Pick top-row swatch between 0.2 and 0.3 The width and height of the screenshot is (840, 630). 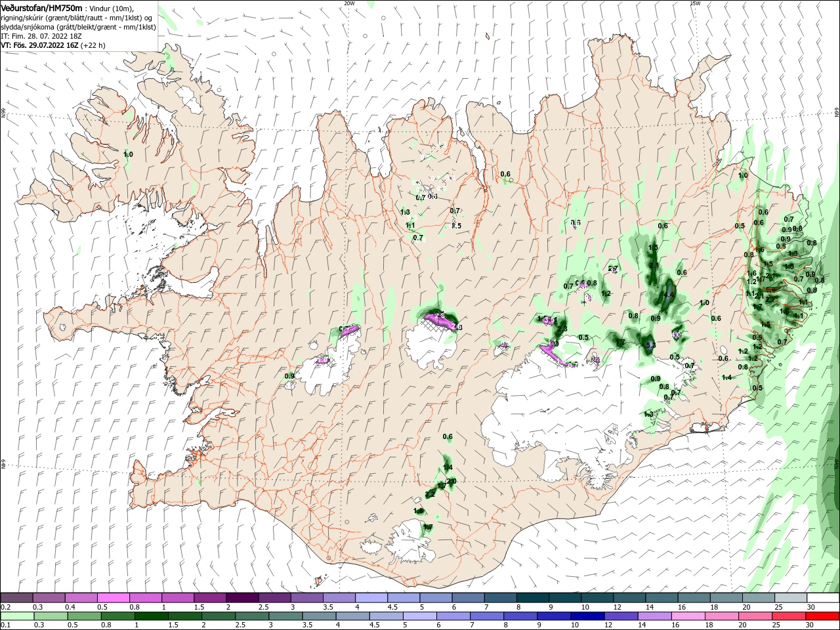(17, 598)
